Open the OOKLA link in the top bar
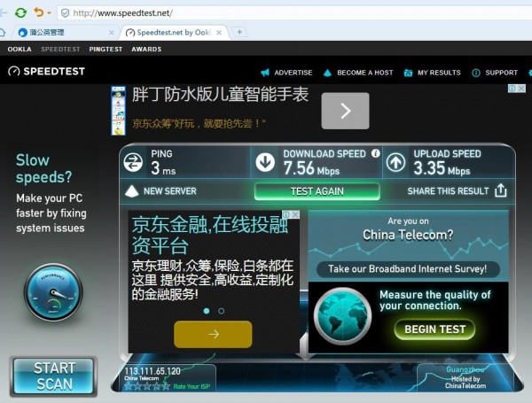The image size is (532, 403). click(x=20, y=49)
